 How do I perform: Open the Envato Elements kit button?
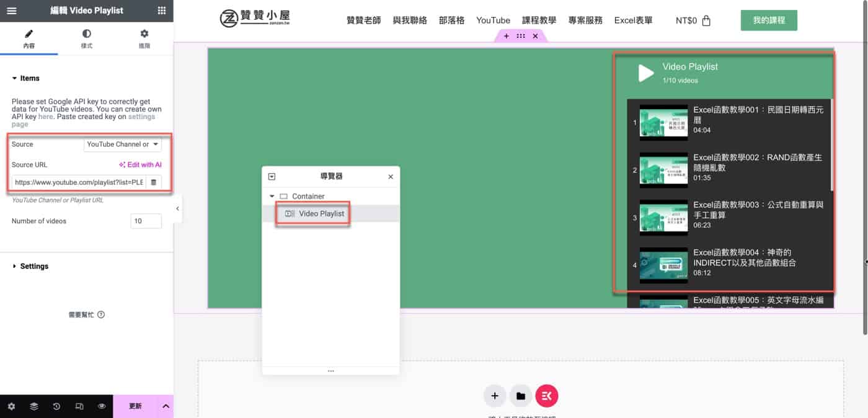click(x=547, y=396)
